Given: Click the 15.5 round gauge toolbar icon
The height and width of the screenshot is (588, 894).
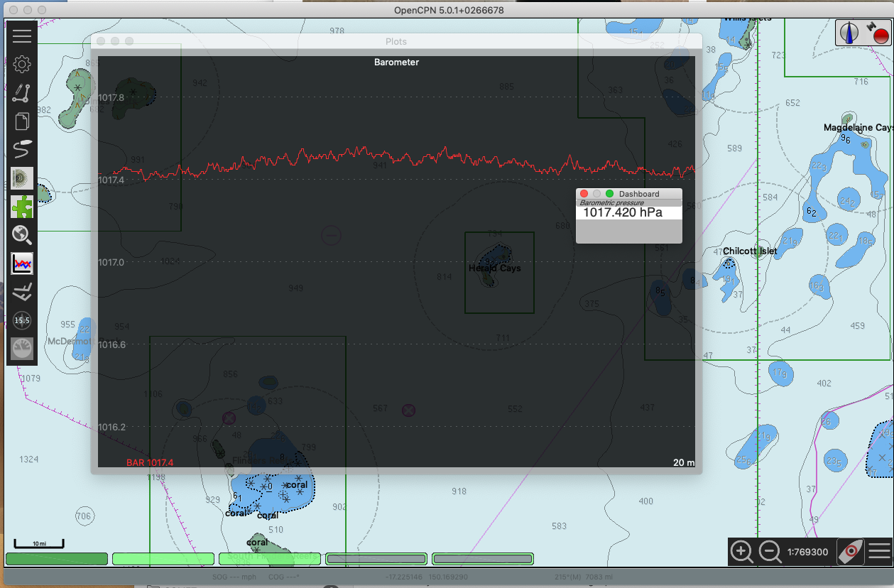Looking at the screenshot, I should click(x=22, y=320).
